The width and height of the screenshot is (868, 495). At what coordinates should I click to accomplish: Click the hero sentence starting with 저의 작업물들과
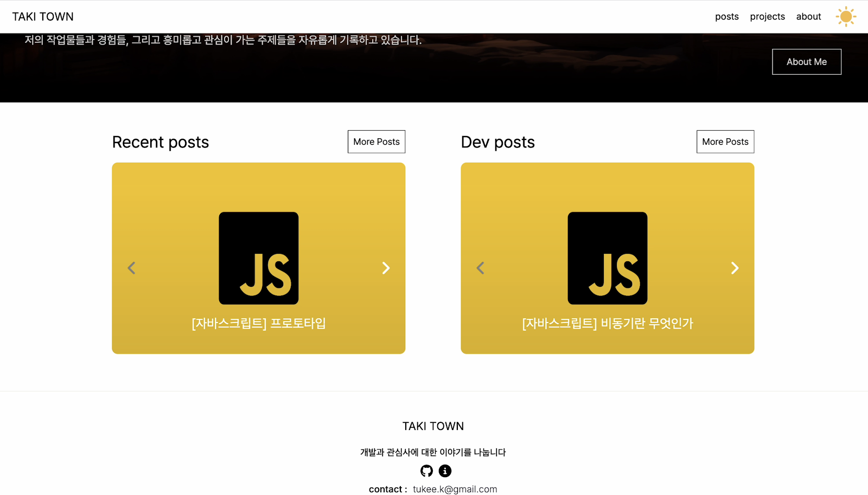click(x=223, y=40)
